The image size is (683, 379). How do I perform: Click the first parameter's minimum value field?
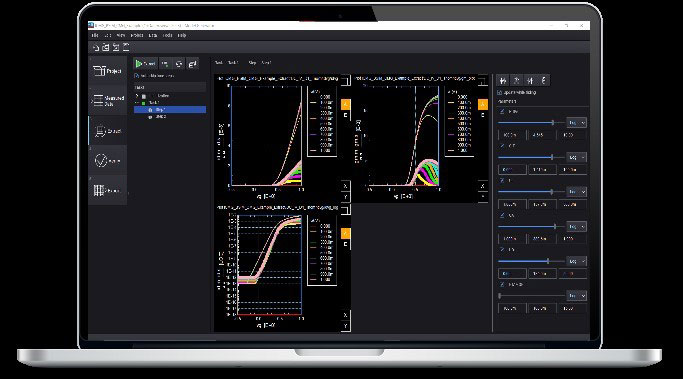pyautogui.click(x=512, y=135)
